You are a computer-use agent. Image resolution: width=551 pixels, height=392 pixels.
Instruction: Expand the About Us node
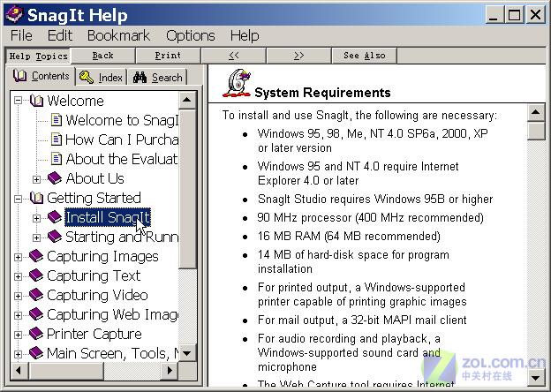(x=36, y=179)
